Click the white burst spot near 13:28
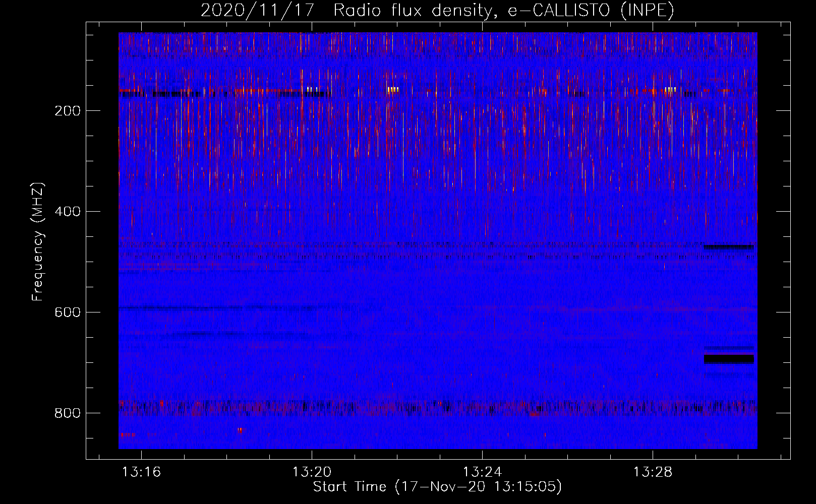 [670, 90]
